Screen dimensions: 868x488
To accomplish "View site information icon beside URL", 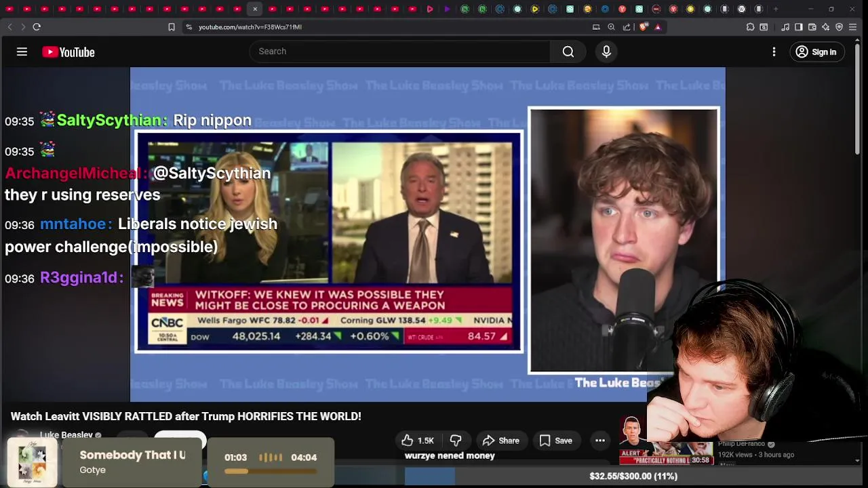I will [189, 27].
